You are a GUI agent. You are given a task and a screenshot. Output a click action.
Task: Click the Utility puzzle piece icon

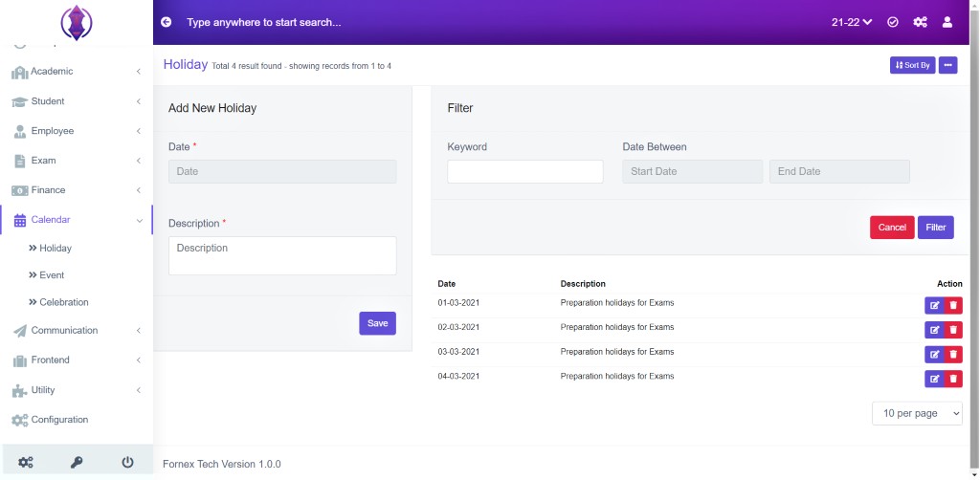point(20,390)
